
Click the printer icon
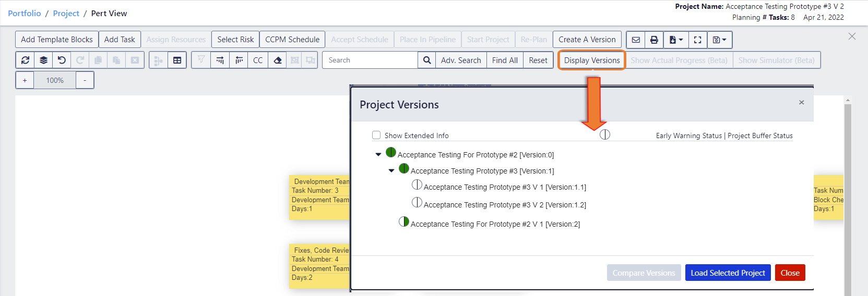click(x=654, y=40)
